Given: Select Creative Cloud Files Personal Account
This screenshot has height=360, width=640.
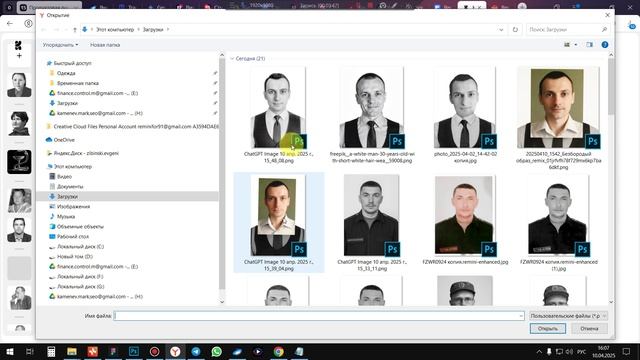Looking at the screenshot, I should pyautogui.click(x=133, y=127).
